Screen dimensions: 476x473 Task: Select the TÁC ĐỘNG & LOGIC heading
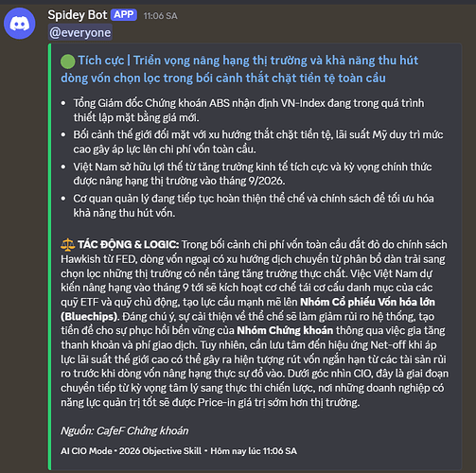coord(129,245)
